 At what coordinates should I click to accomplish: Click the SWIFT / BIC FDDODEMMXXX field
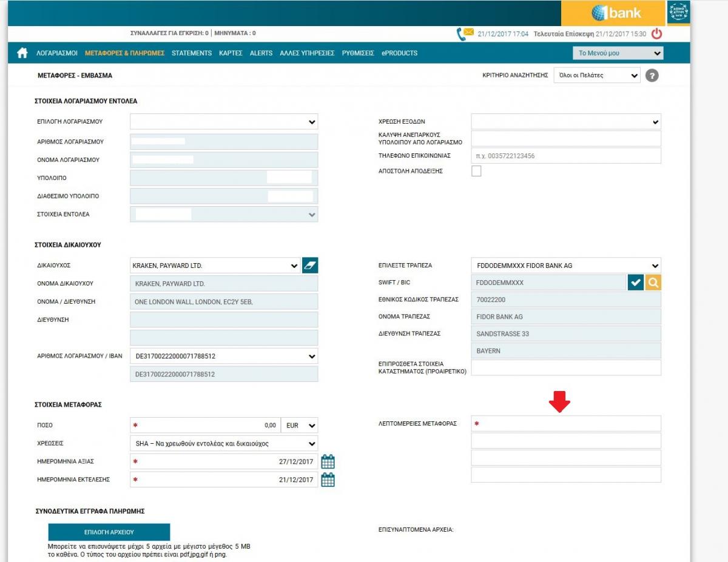(548, 283)
